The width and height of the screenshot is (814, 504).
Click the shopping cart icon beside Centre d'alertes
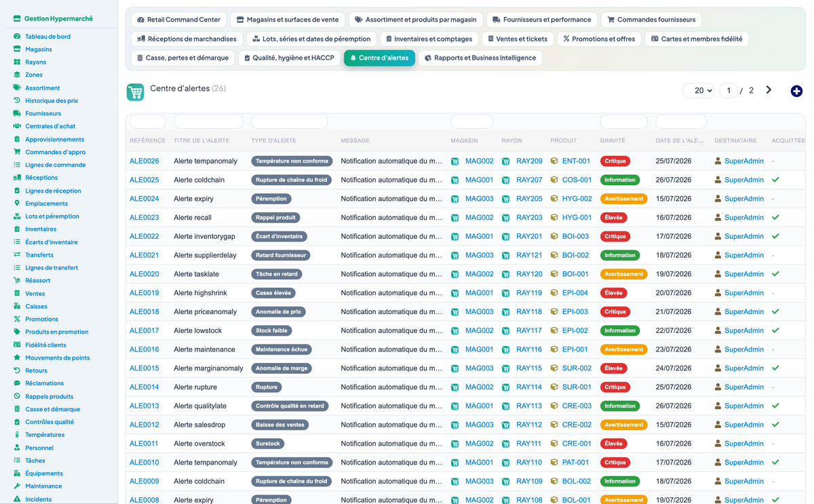point(135,92)
